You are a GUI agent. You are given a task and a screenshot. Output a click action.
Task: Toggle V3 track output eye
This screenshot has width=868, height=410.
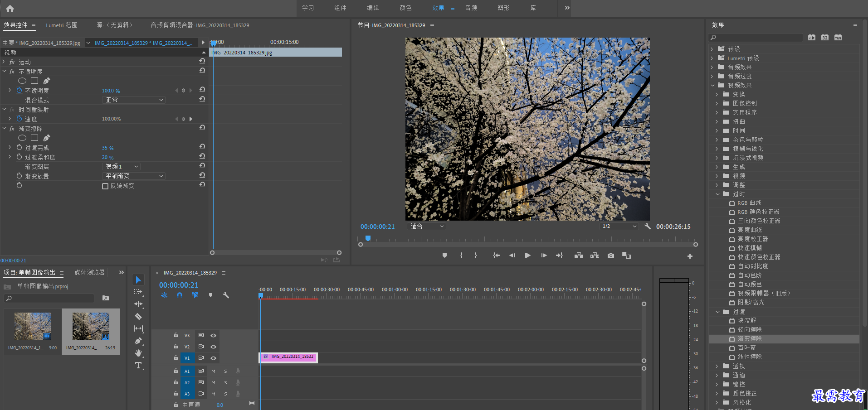[213, 335]
